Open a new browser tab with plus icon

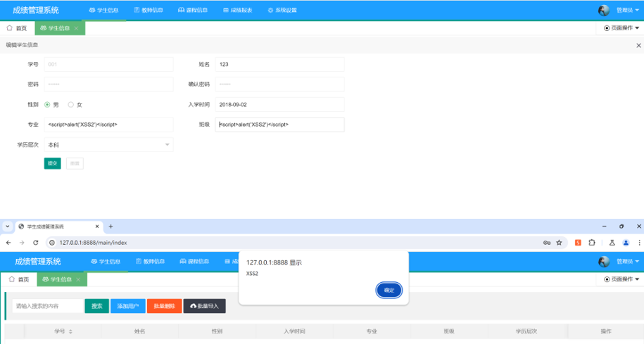[111, 227]
